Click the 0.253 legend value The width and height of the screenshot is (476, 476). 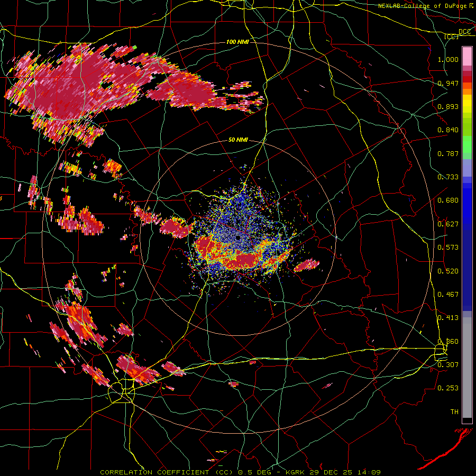[x=448, y=388]
